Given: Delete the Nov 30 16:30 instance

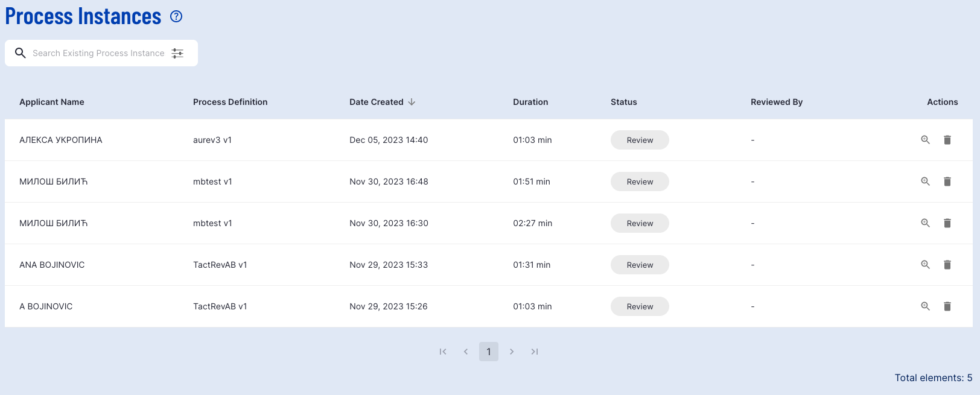Looking at the screenshot, I should 947,223.
